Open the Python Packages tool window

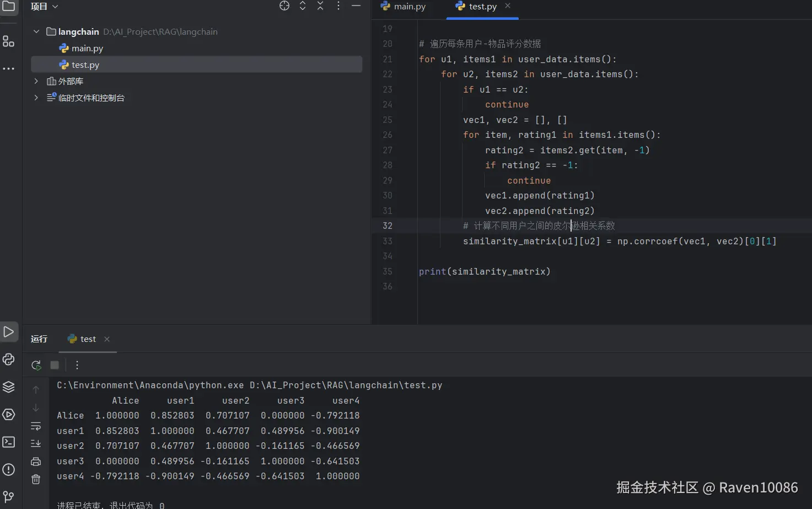tap(9, 360)
